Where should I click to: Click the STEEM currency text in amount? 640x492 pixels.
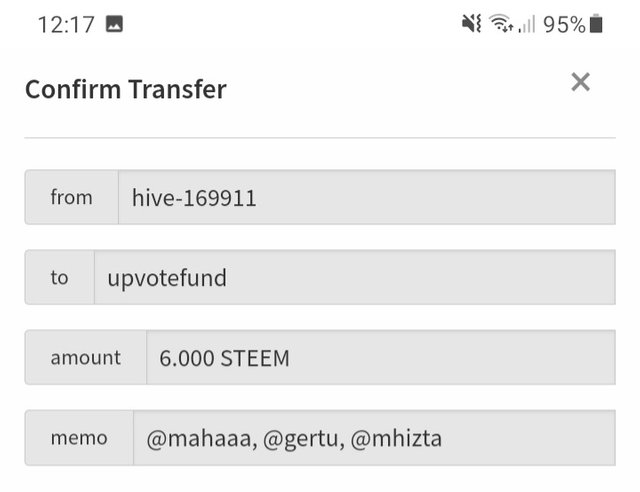point(255,358)
